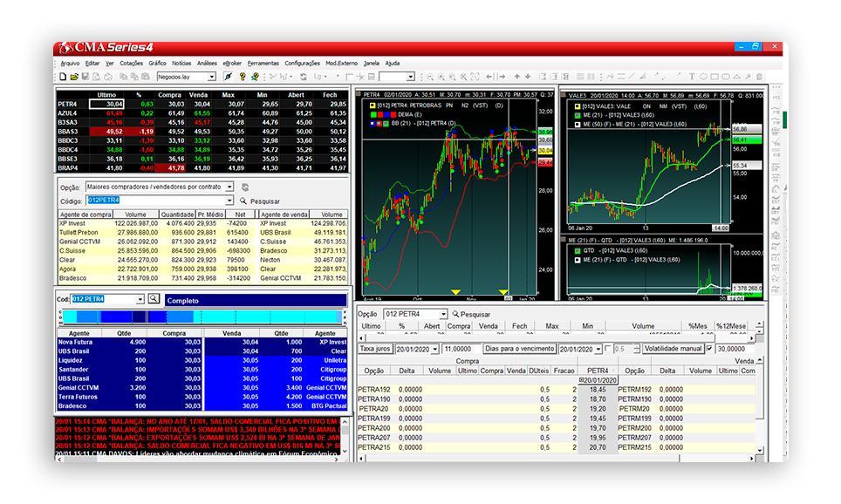Select the Rounded rectangle drawing tool
This screenshot has height=504, width=841.
click(726, 77)
